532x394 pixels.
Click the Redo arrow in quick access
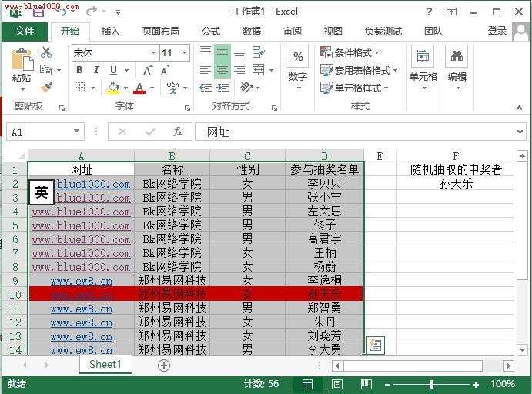92,12
